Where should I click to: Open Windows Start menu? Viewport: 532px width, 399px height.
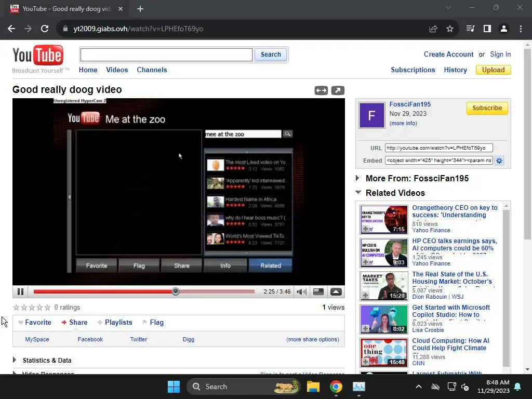[x=174, y=387]
